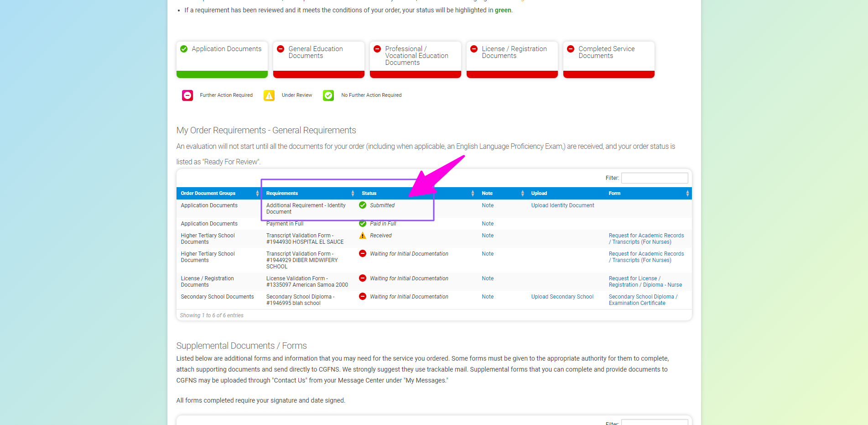Click the pink Further Action Required legend icon
Screen dimensions: 868x425
(x=187, y=95)
